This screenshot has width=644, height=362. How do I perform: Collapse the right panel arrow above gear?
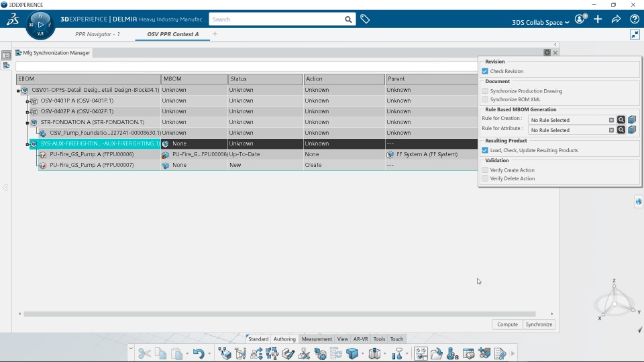point(555,45)
